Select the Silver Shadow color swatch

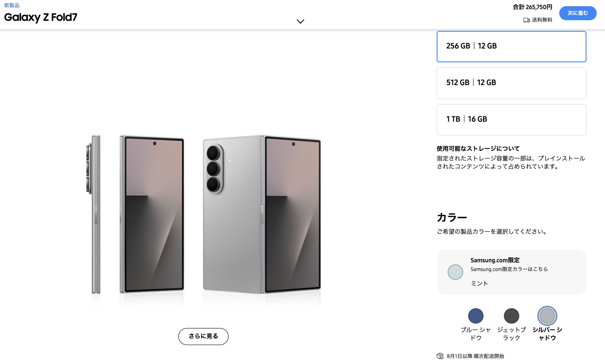547,316
